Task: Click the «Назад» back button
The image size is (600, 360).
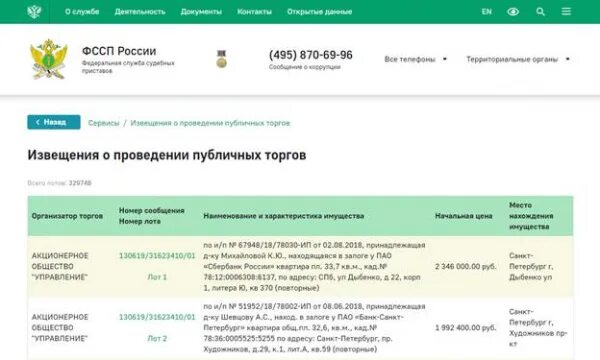Action: [x=54, y=122]
